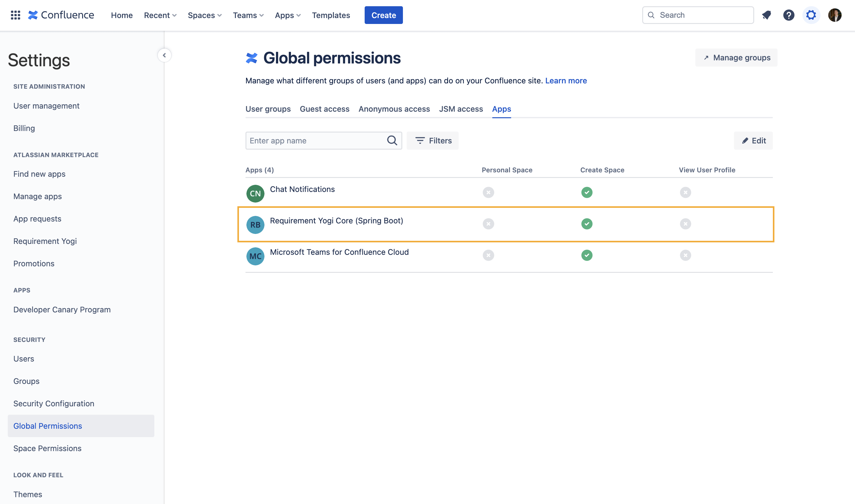This screenshot has width=855, height=504.
Task: Click the View User Profile column header
Action: point(707,170)
